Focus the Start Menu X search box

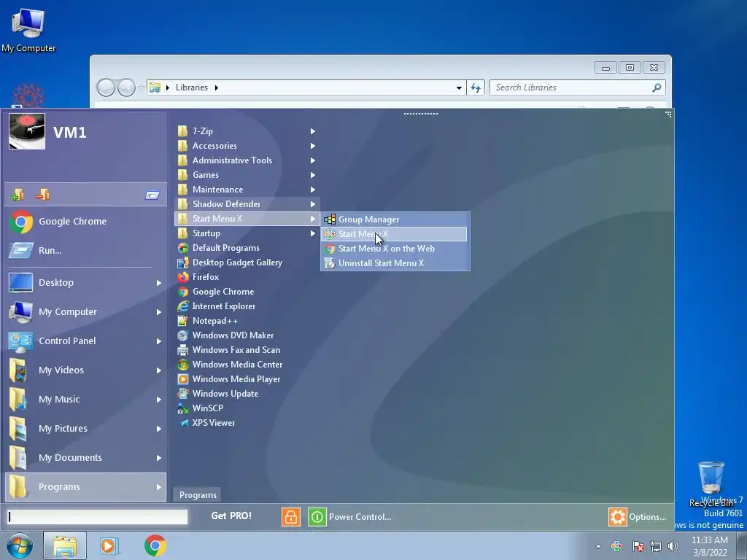[97, 517]
